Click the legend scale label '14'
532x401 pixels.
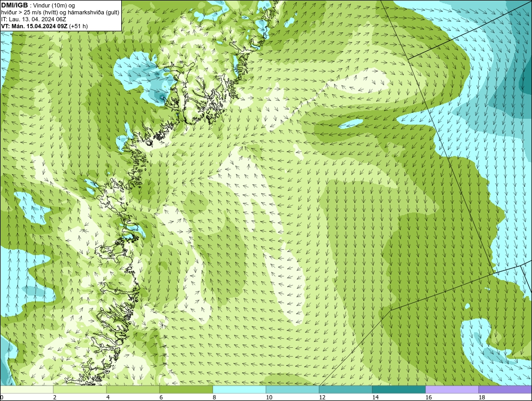pyautogui.click(x=375, y=397)
